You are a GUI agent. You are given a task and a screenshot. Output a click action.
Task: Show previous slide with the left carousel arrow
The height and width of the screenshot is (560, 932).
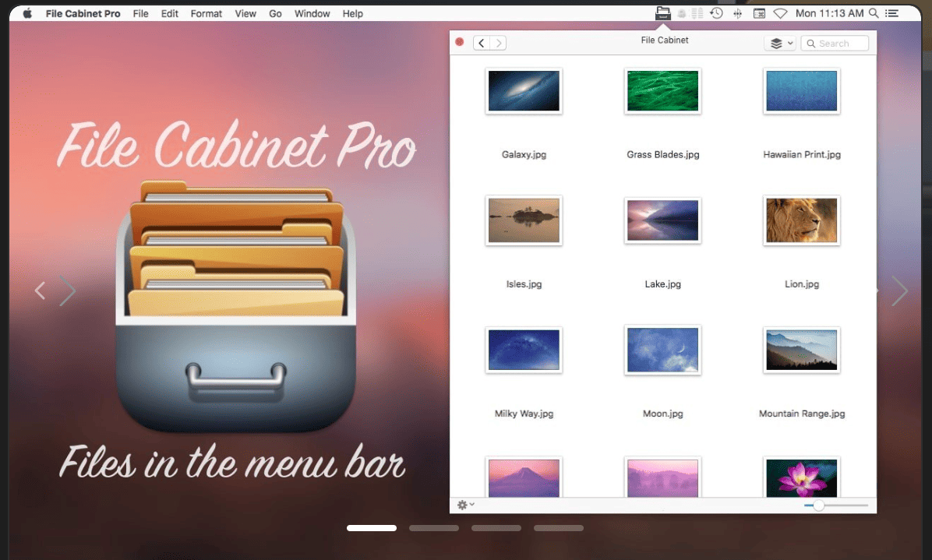(x=40, y=291)
